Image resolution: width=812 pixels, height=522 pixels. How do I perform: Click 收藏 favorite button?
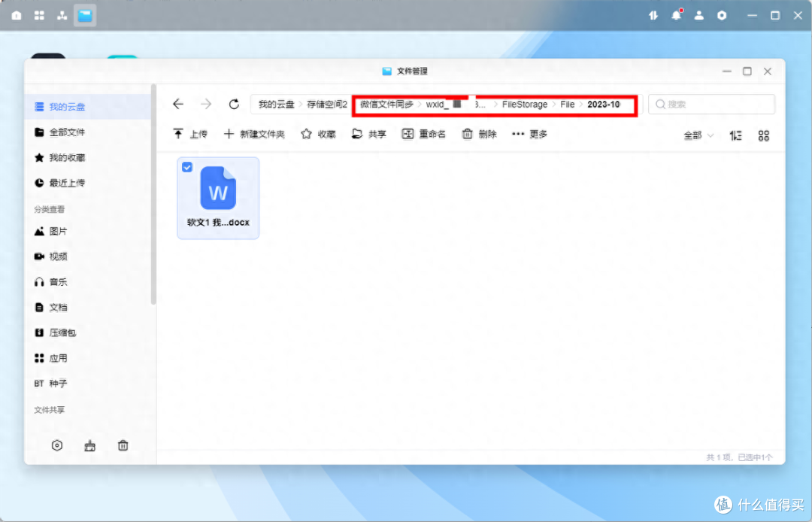[319, 134]
